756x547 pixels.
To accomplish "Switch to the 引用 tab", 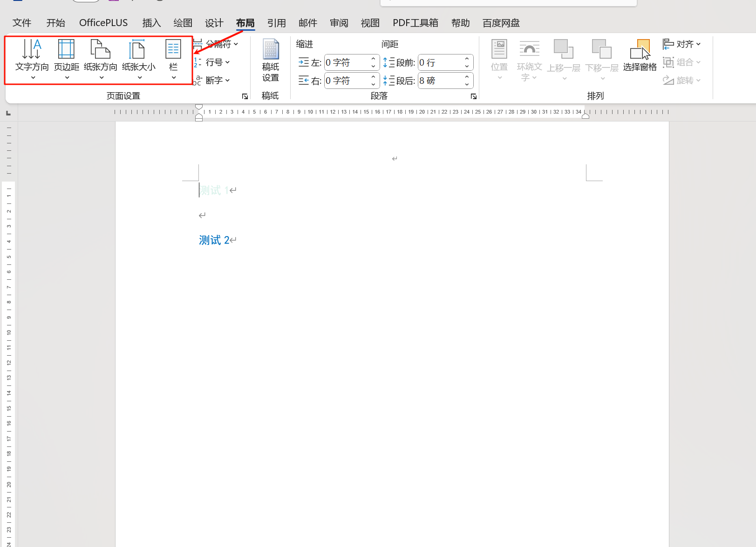I will 276,23.
